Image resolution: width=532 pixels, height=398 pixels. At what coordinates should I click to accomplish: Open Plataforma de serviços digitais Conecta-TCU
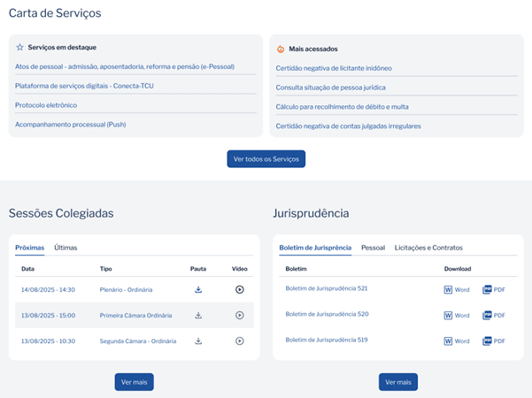coord(84,86)
